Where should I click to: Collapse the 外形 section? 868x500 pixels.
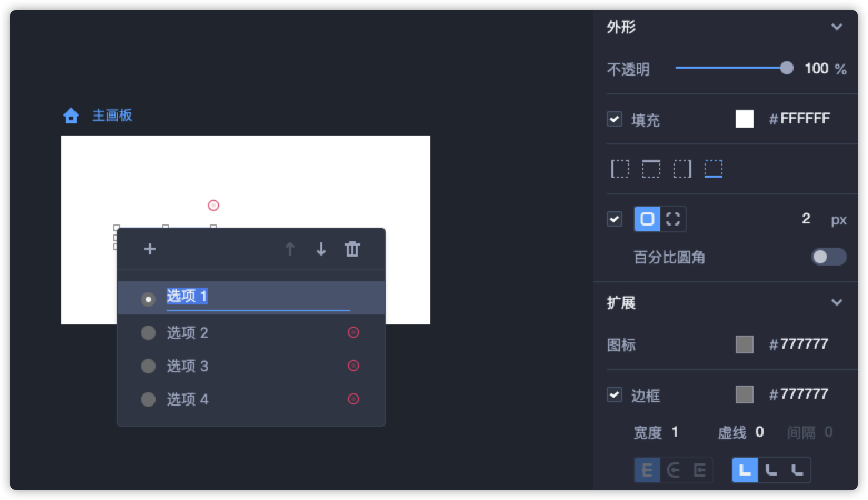(x=836, y=27)
